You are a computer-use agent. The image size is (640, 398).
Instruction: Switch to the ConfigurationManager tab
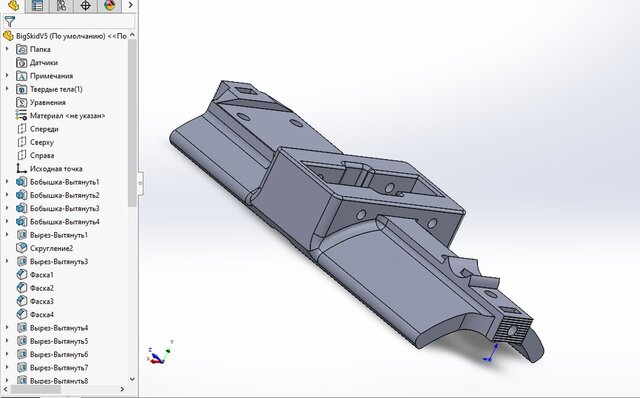point(61,6)
